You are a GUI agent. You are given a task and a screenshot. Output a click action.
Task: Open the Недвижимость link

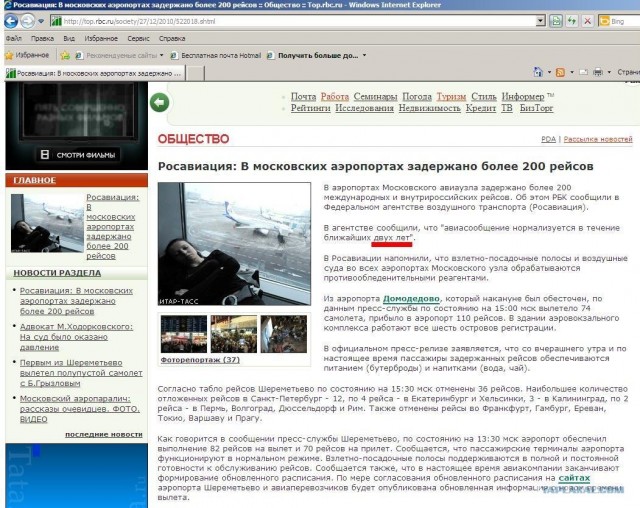429,108
